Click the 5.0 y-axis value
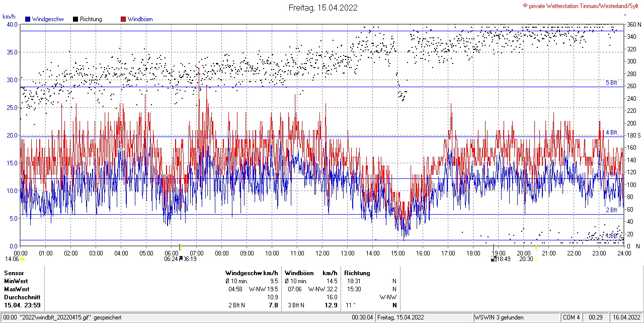 pos(13,218)
